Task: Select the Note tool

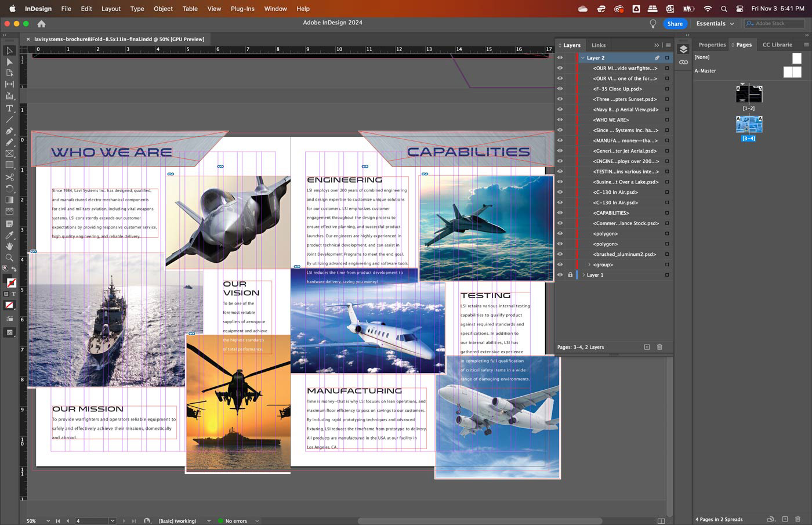Action: coord(9,224)
